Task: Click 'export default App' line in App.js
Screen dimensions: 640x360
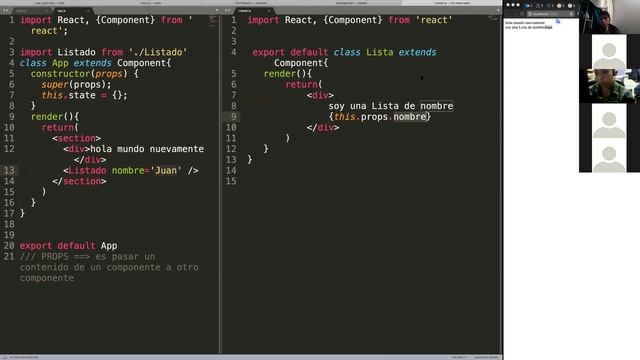Action: (x=68, y=245)
